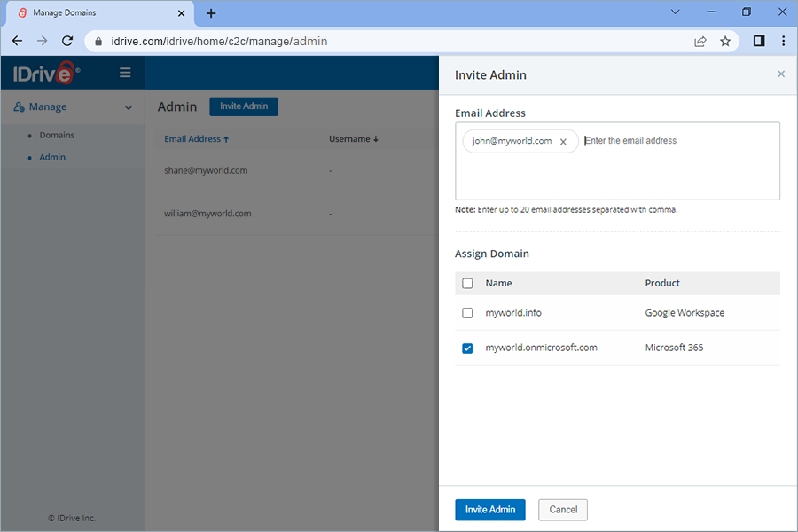This screenshot has width=798, height=532.
Task: Click the Manage section's people icon
Action: pyautogui.click(x=20, y=106)
